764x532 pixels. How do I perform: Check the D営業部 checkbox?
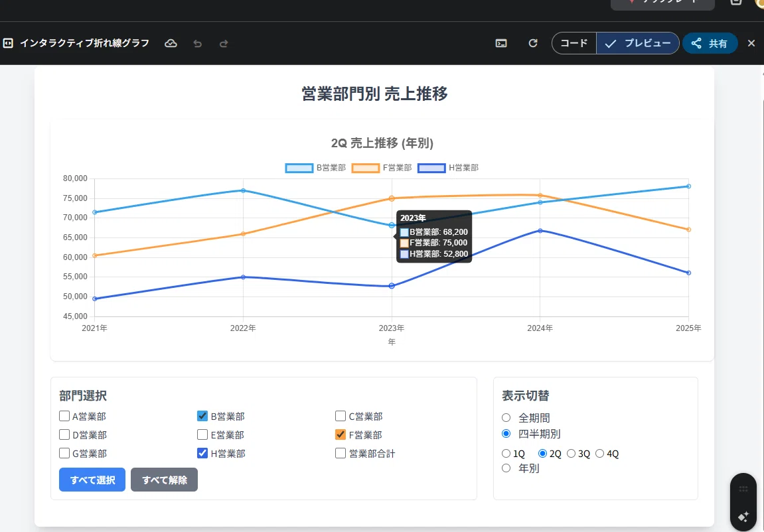click(64, 434)
